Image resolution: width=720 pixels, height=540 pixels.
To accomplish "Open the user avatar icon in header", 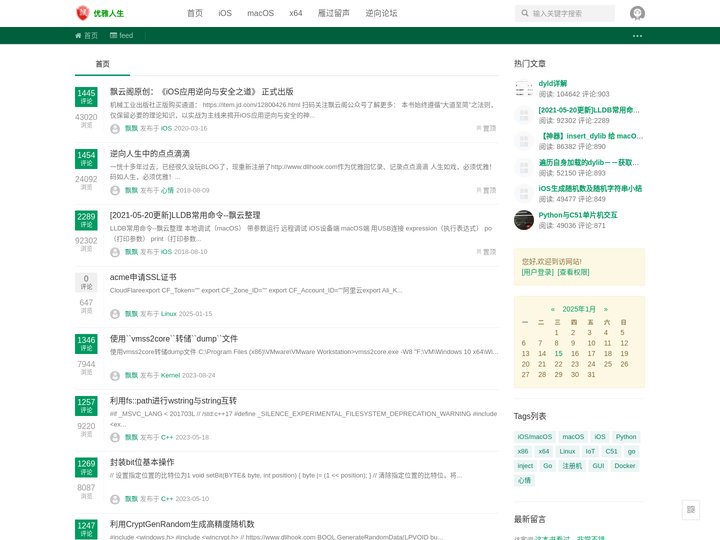I will click(637, 13).
